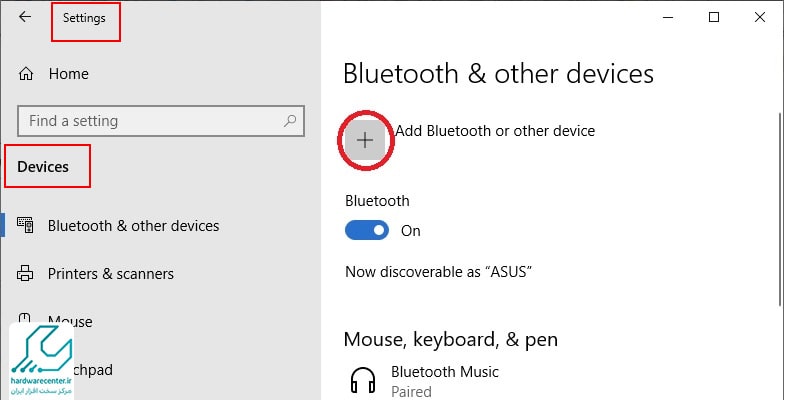The height and width of the screenshot is (400, 800).
Task: Open the Home settings page
Action: [68, 74]
